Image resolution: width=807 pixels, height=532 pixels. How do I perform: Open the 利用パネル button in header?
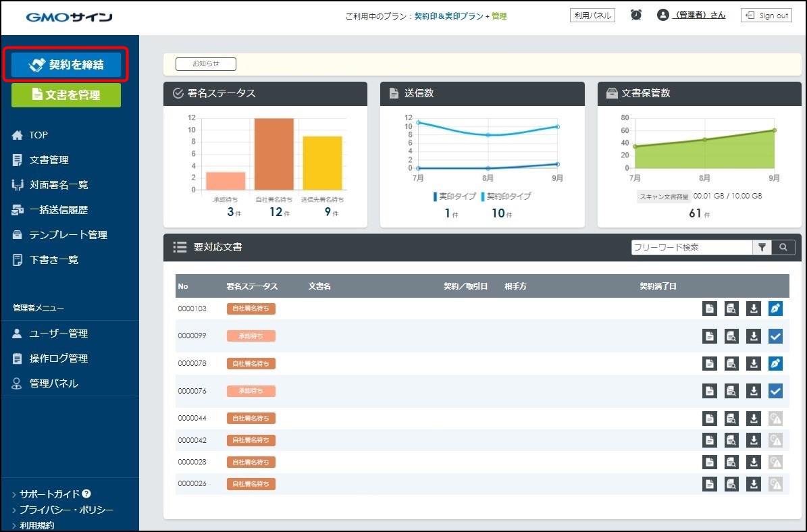(592, 15)
